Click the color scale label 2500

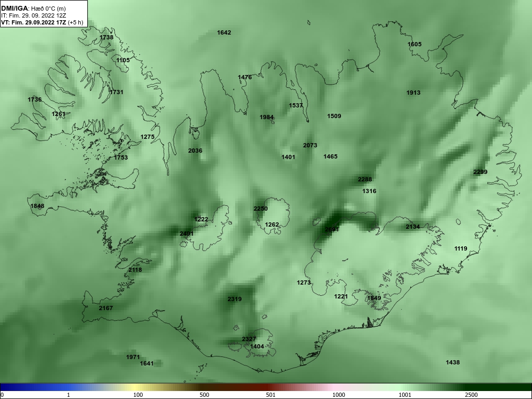coord(471,395)
